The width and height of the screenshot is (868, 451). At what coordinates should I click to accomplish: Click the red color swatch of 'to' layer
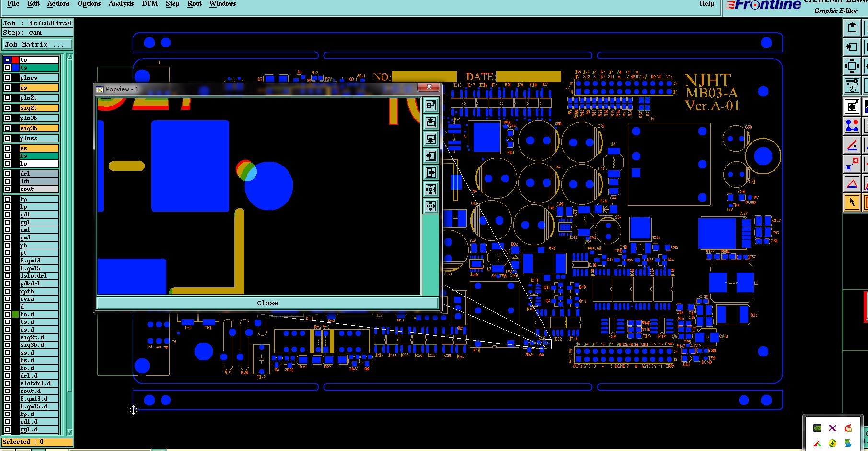coord(15,60)
